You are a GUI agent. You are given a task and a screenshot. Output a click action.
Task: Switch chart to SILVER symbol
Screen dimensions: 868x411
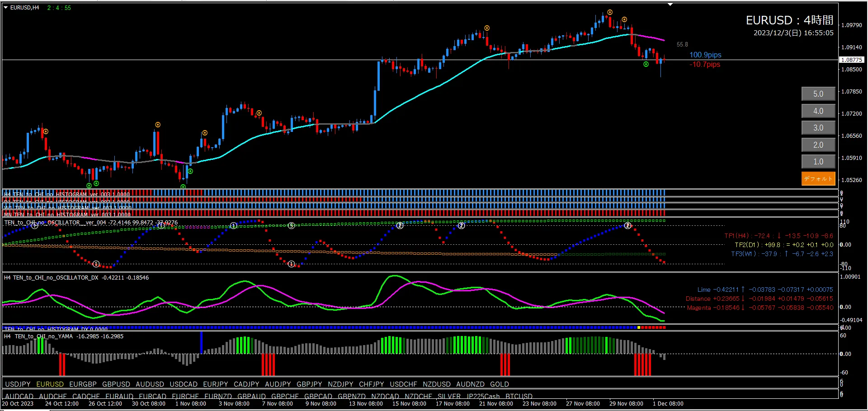[449, 397]
